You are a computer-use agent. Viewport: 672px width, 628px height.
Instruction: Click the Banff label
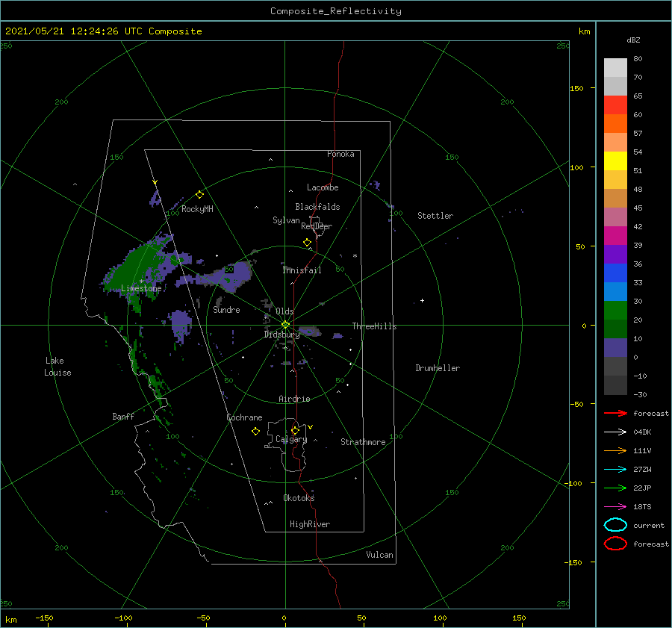[123, 416]
